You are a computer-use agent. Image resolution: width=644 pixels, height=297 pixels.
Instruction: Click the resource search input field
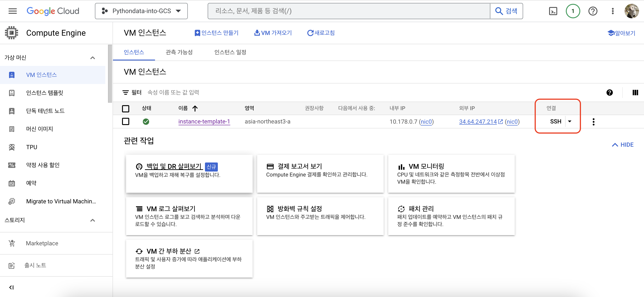click(348, 11)
